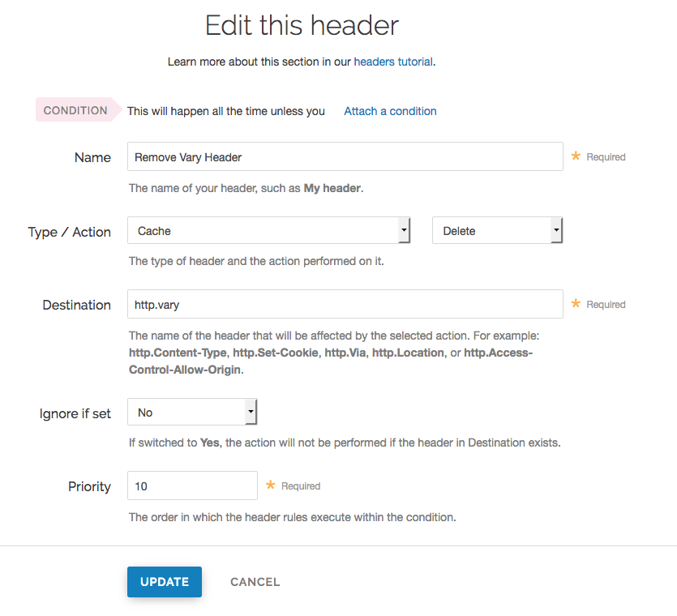
Task: Click the Type / Action label
Action: [70, 233]
